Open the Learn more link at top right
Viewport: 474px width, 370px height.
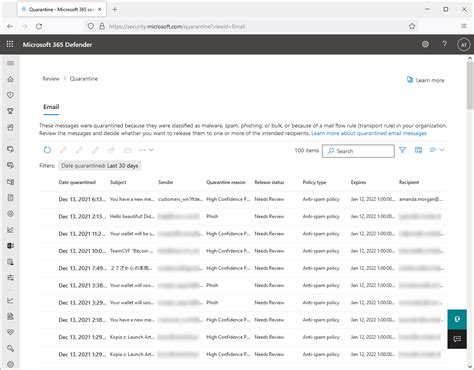pyautogui.click(x=426, y=80)
